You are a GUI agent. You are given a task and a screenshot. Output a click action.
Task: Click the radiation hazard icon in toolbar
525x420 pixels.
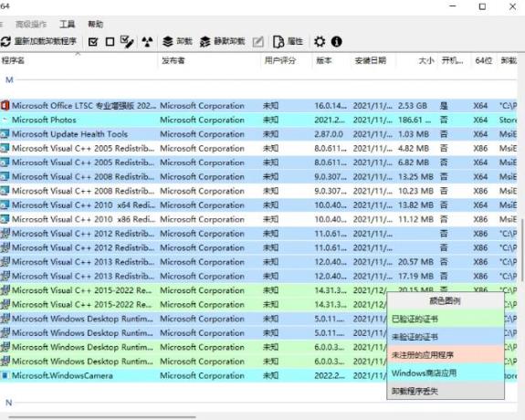pyautogui.click(x=147, y=42)
